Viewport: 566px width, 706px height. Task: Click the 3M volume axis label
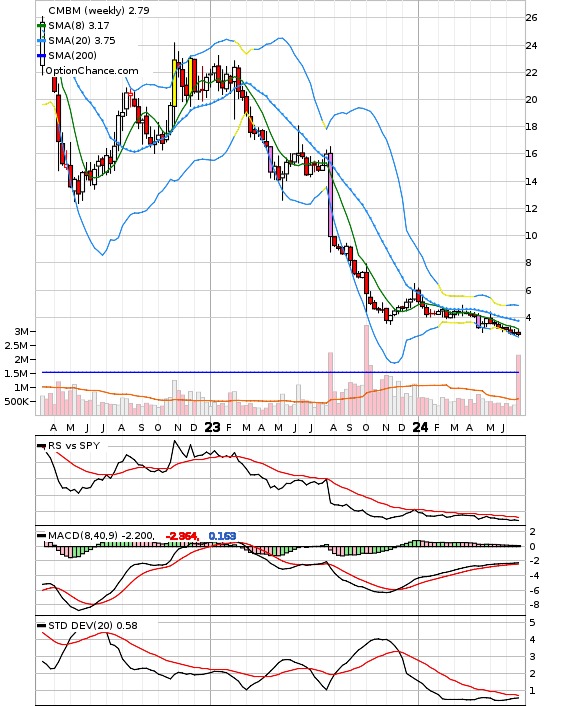click(21, 332)
